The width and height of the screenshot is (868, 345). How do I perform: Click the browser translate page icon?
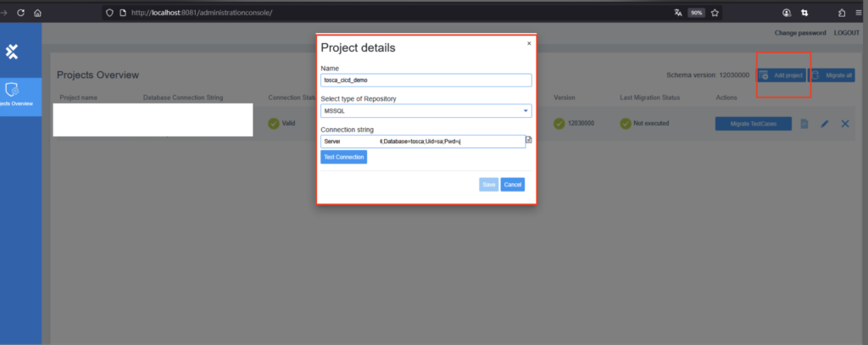coord(677,13)
